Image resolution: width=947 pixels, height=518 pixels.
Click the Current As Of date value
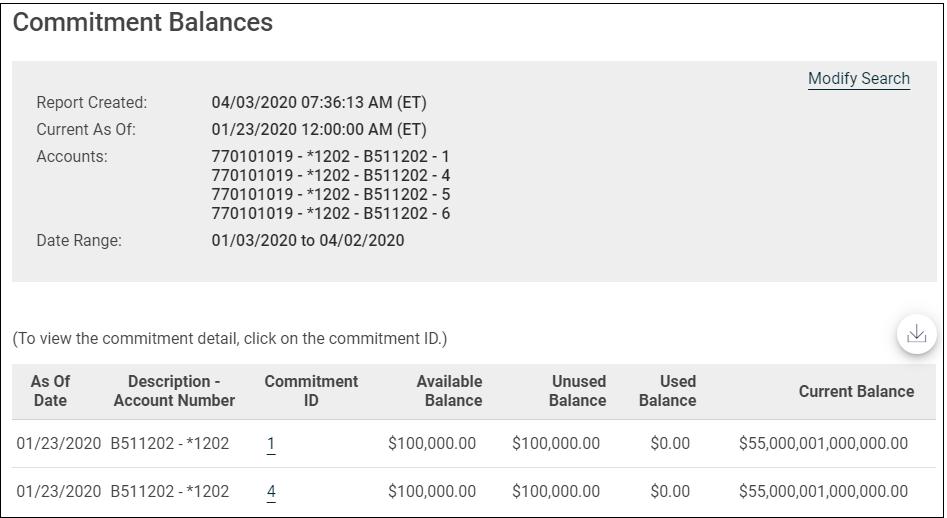(x=319, y=130)
